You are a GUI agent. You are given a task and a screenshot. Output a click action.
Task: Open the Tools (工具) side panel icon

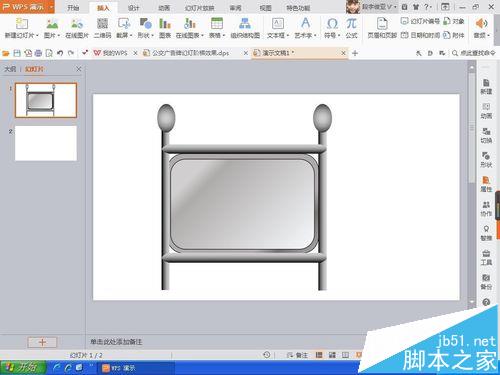pyautogui.click(x=486, y=257)
